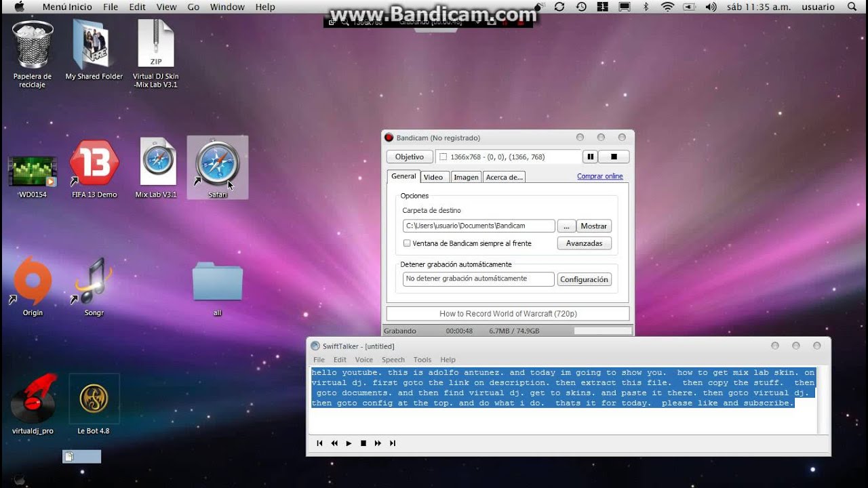
Task: Open the View menu in the top bar
Action: (x=166, y=7)
